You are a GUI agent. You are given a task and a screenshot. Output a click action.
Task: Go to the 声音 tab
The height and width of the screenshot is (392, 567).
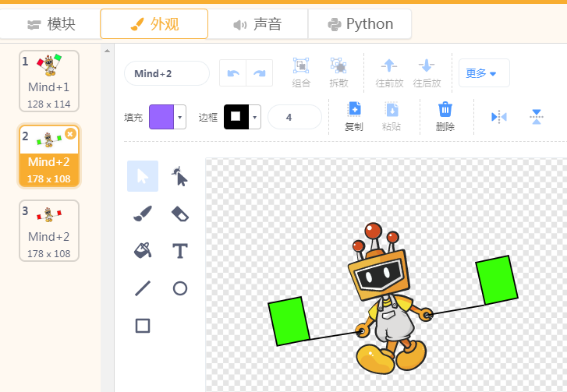257,24
